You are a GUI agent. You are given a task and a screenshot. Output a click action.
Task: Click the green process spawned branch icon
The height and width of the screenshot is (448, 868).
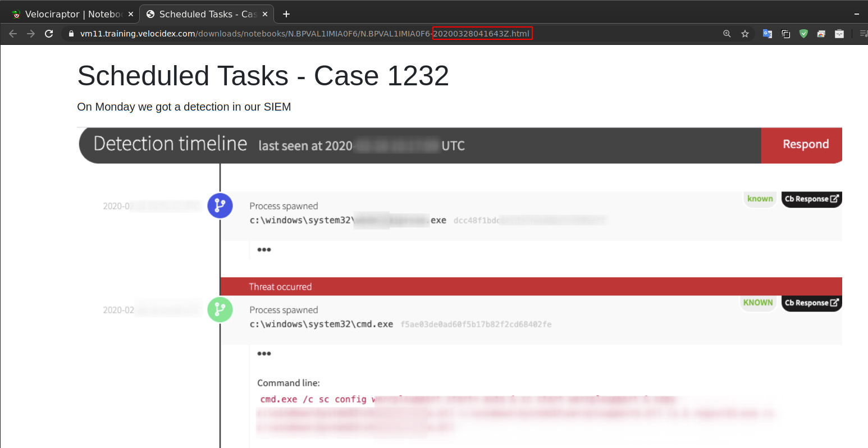point(220,309)
